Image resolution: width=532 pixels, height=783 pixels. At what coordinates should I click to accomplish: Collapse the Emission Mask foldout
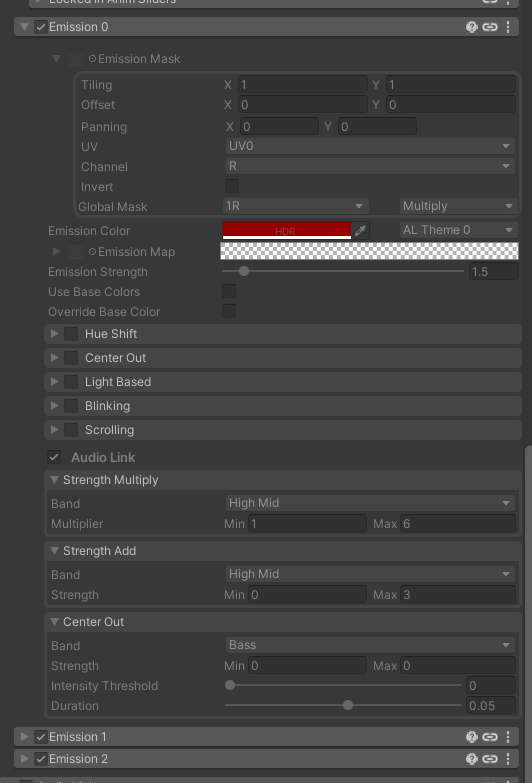coord(56,59)
